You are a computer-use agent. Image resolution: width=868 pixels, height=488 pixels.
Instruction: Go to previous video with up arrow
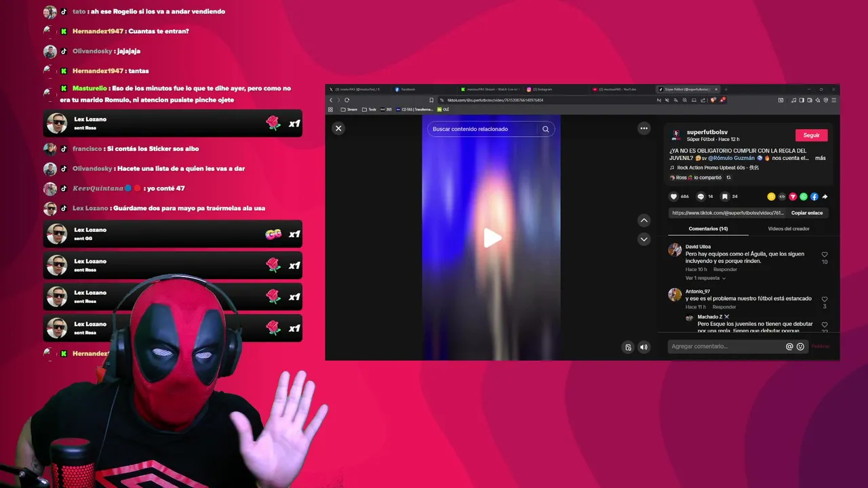(x=644, y=220)
